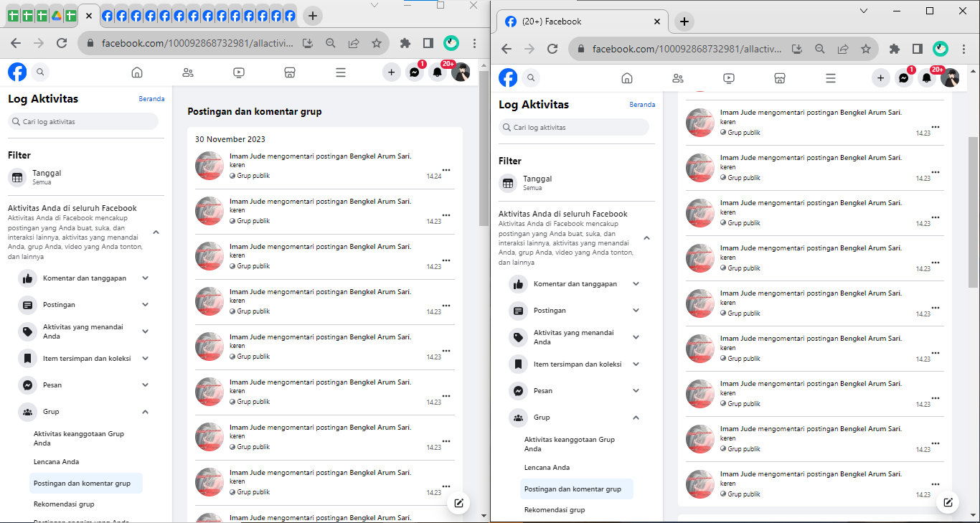Open profile avatar in right window
The width and height of the screenshot is (980, 523).
coord(950,77)
